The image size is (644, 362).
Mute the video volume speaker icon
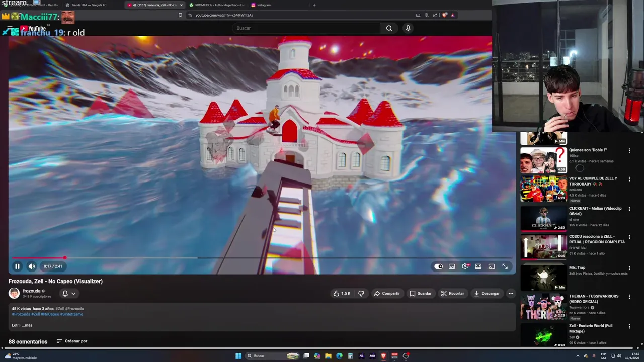[x=31, y=266]
